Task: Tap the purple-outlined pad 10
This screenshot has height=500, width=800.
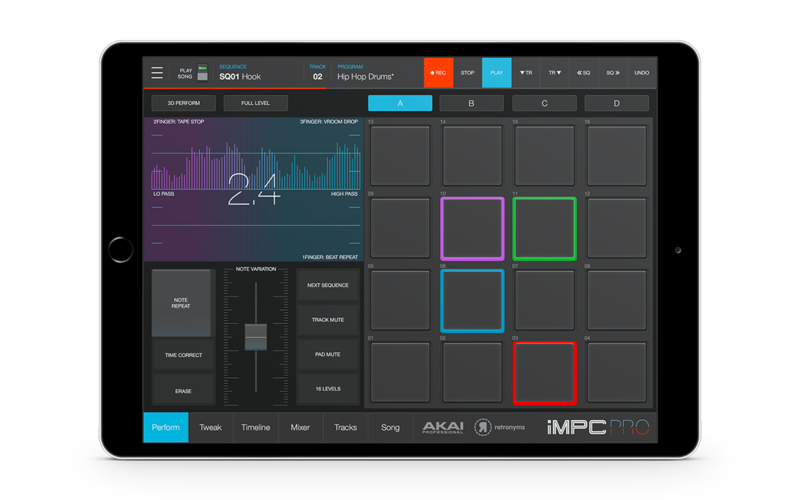Action: point(472,228)
